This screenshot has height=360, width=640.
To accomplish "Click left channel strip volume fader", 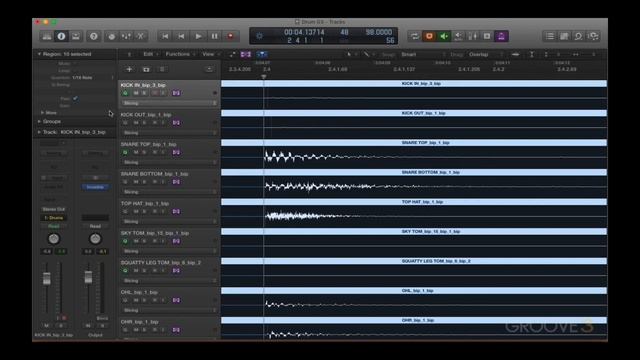I will [47, 278].
